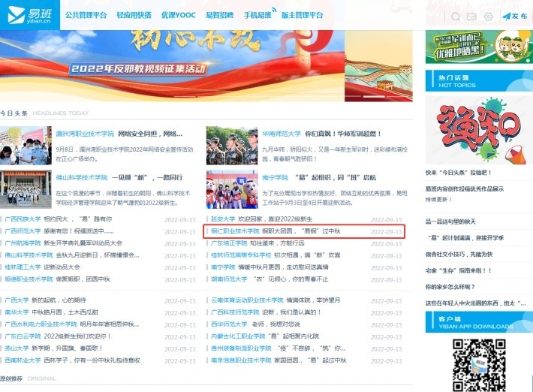This screenshot has width=533, height=392.
Task: Open headline 一见倾"新"，一路同行
Action: pyautogui.click(x=147, y=177)
